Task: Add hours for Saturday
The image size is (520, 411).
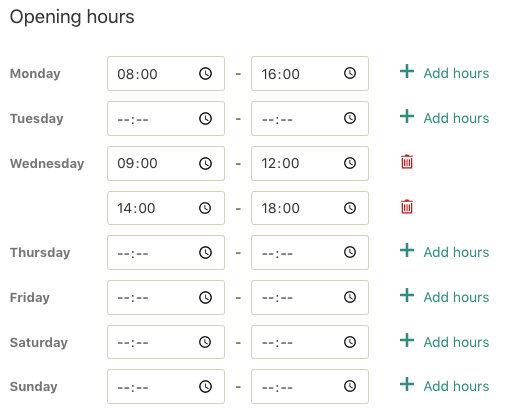Action: click(x=444, y=342)
